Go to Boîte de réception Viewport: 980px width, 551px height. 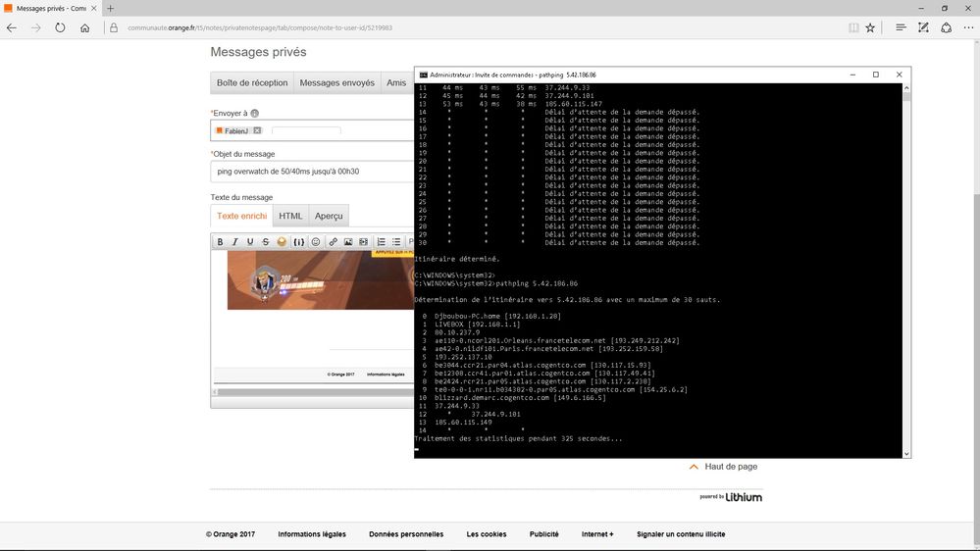coord(252,83)
